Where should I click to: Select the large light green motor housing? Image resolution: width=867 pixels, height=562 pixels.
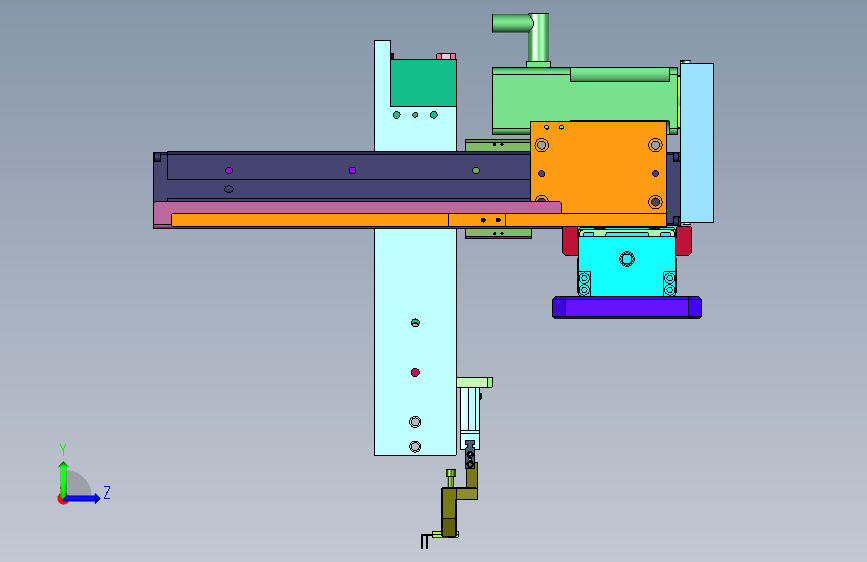coord(585,100)
